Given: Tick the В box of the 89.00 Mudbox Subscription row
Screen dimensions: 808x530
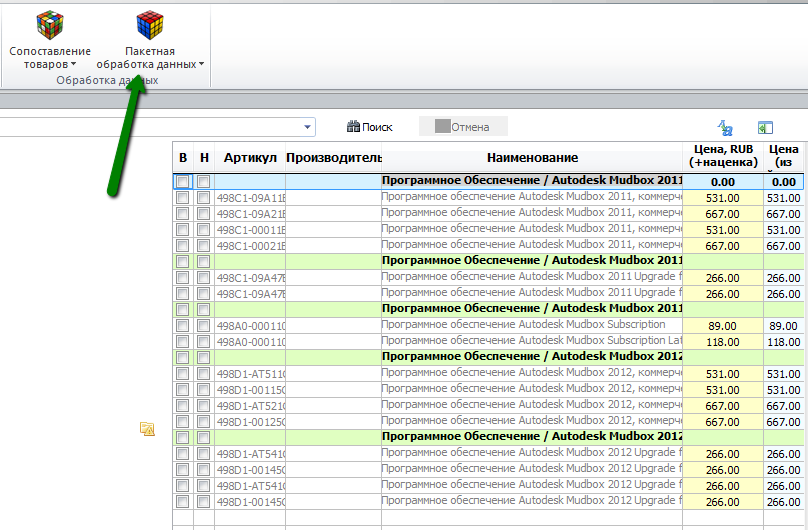Looking at the screenshot, I should [x=182, y=326].
